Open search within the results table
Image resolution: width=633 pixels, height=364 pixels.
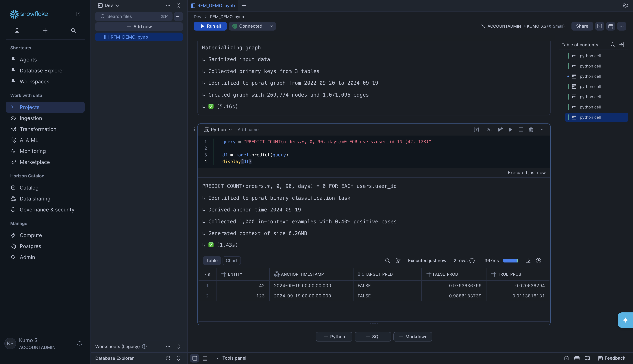coord(387,260)
